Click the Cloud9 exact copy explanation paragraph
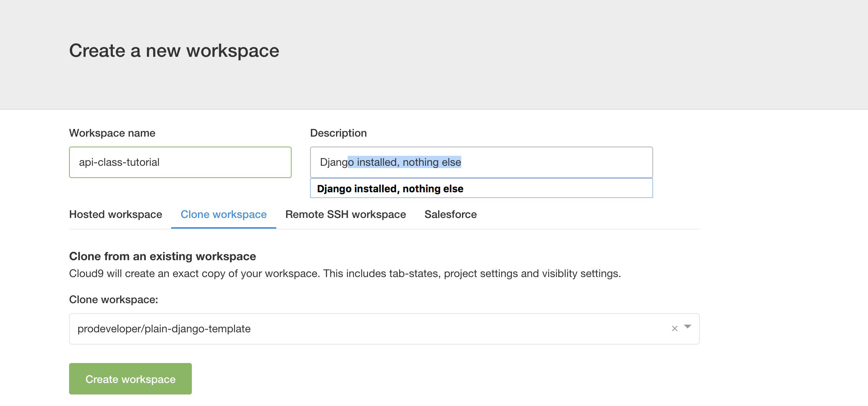This screenshot has height=406, width=868. 345,274
